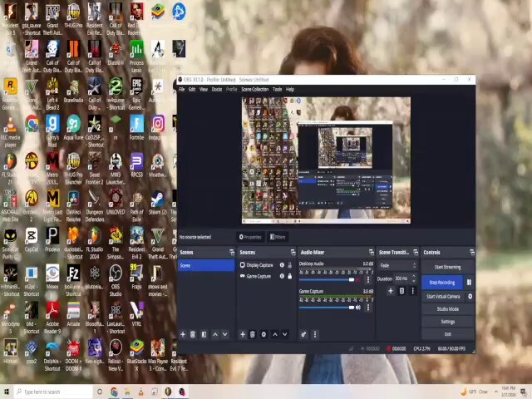Pause the recording with pause icon
Viewport: 532px width, 399px height.
(469, 283)
